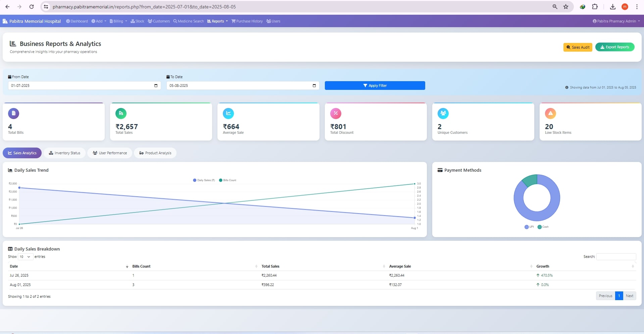Expand Pabitra Pharmacy Admin user menu
644x334 pixels.
click(x=616, y=21)
